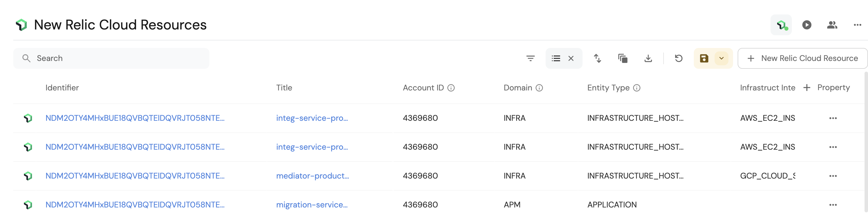The height and width of the screenshot is (219, 868).
Task: Click the New Relic integration status icon
Action: pos(781,25)
